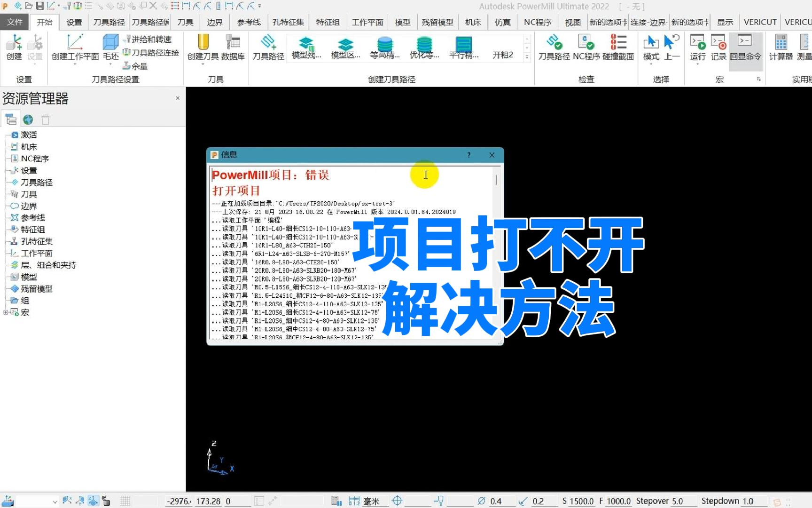Select the 平行精... raster finishing strategy
812x508 pixels.
(464, 48)
